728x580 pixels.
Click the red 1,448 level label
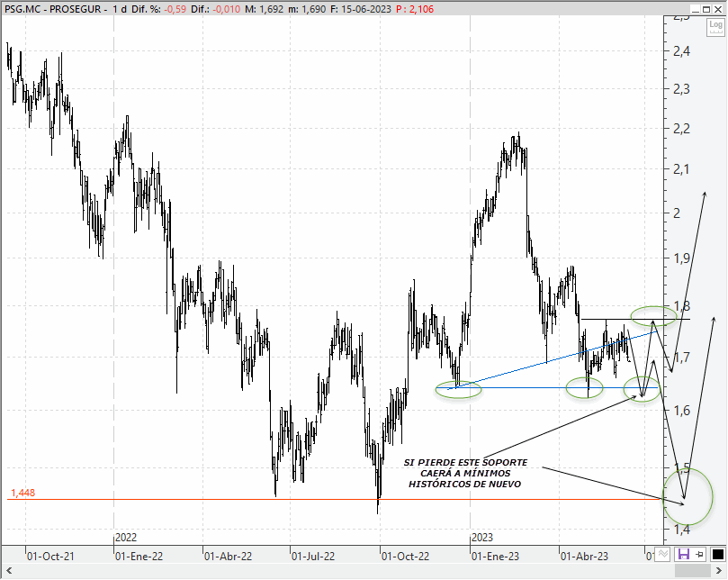[x=22, y=493]
